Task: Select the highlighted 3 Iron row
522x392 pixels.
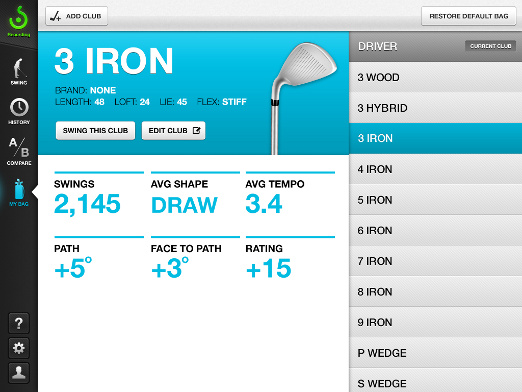Action: [435, 138]
